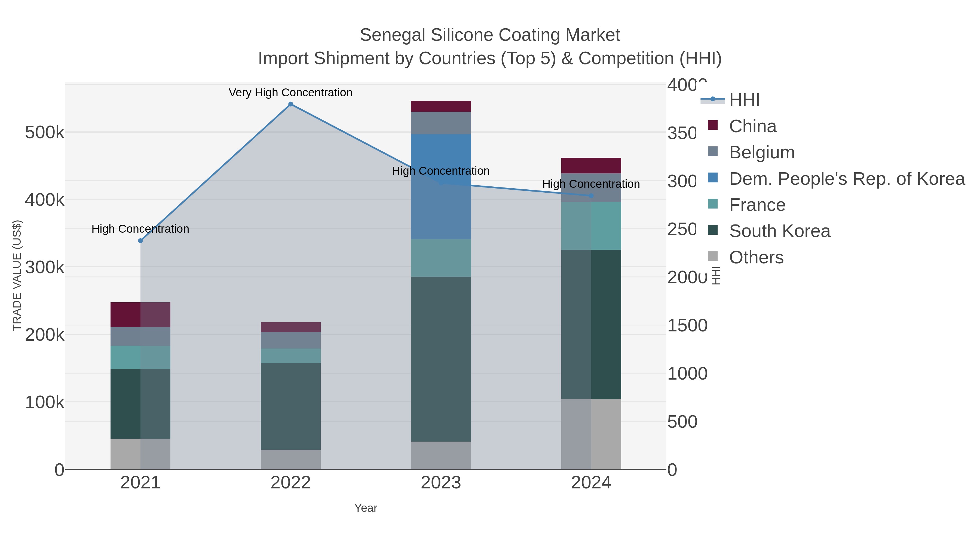Select the 2024 France bar segment
980x551 pixels.
click(591, 226)
